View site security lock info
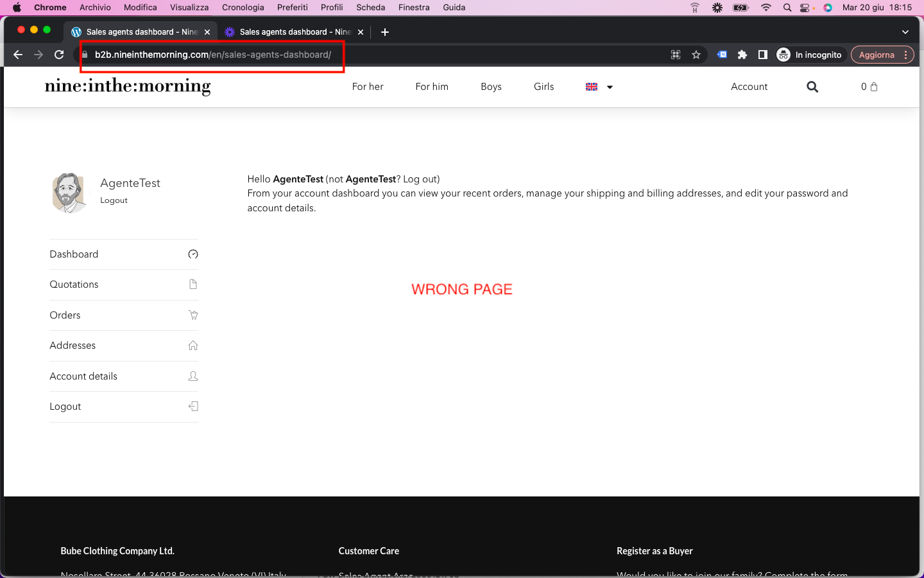The image size is (924, 578). coord(84,55)
